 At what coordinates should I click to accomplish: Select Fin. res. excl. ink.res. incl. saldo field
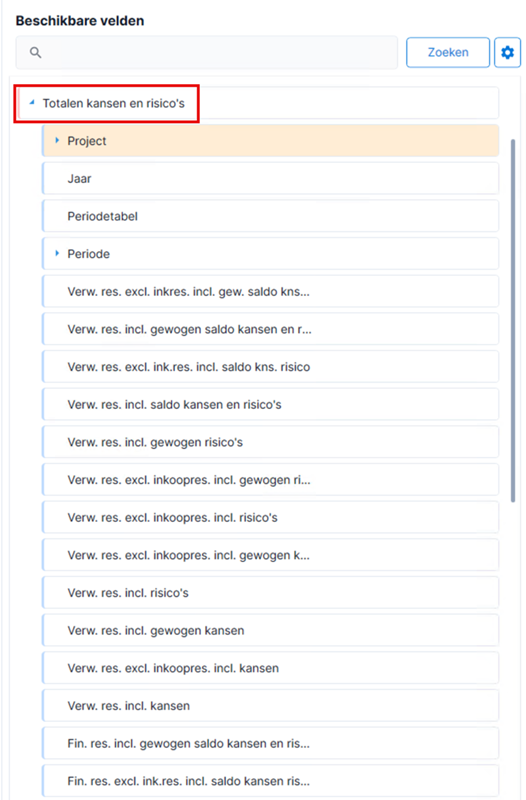coord(270,781)
